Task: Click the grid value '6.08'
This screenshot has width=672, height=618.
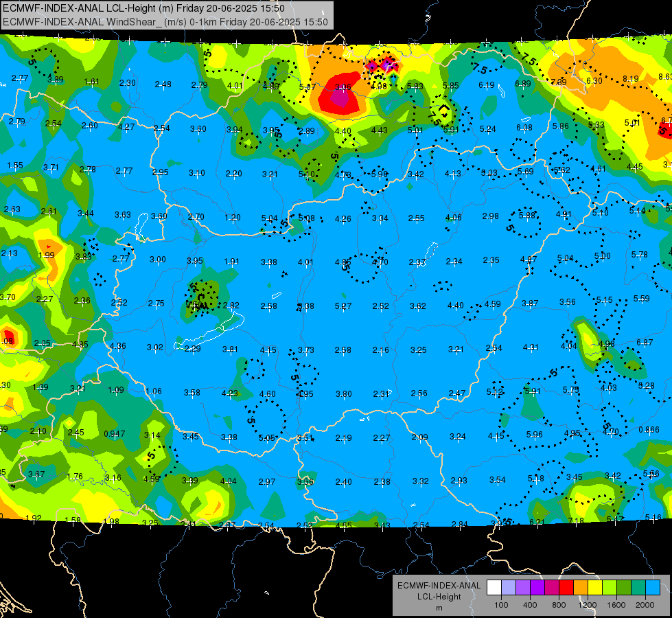Action: (x=524, y=127)
